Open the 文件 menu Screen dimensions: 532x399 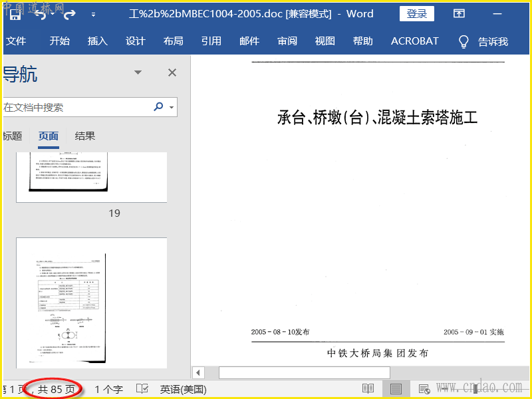pos(15,41)
